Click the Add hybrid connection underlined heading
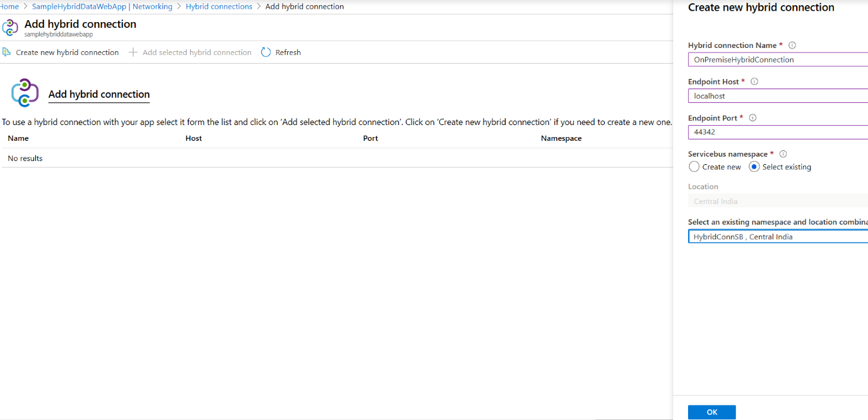 tap(99, 94)
